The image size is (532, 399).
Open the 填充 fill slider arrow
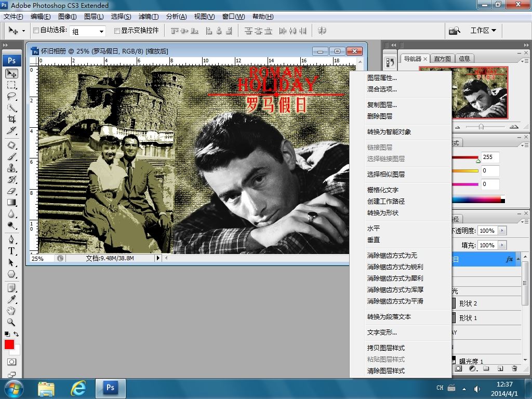pyautogui.click(x=502, y=245)
